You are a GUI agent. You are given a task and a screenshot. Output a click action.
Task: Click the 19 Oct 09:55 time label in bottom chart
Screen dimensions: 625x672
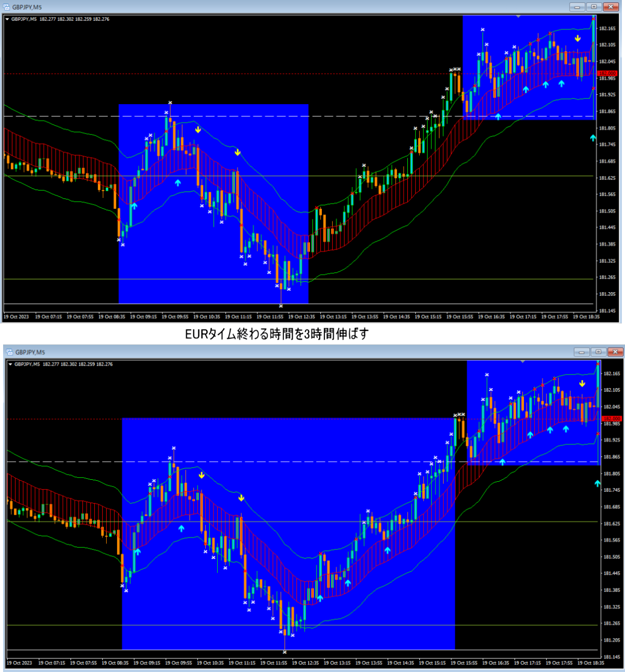[178, 663]
